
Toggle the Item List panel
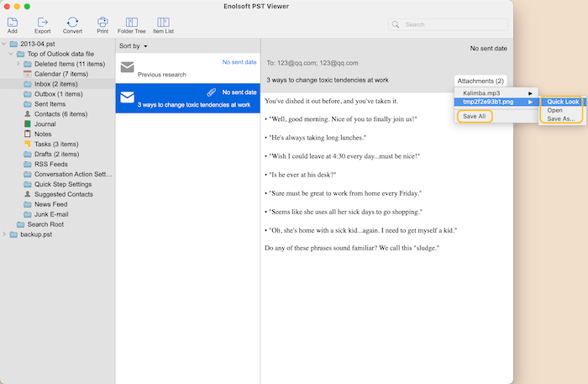pyautogui.click(x=164, y=22)
